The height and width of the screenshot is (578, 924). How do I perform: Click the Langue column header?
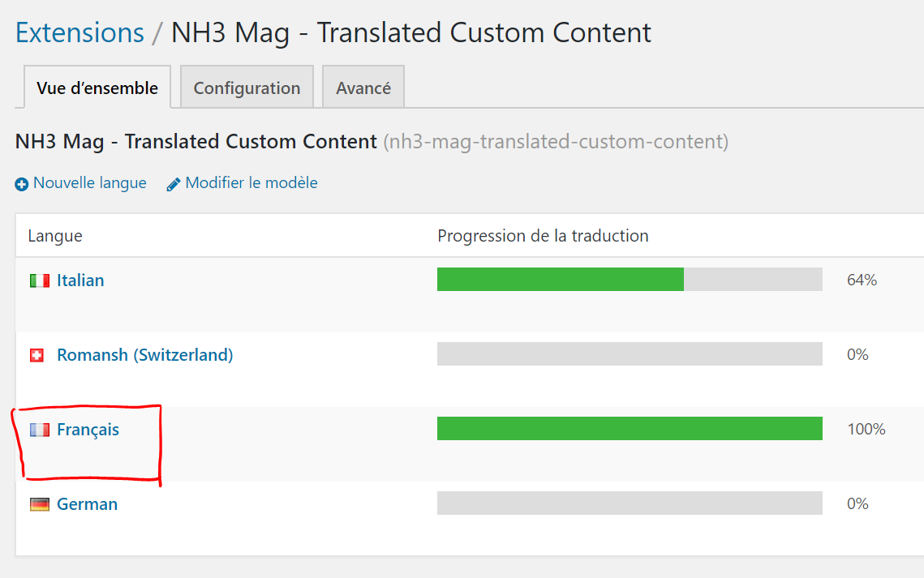[x=55, y=236]
